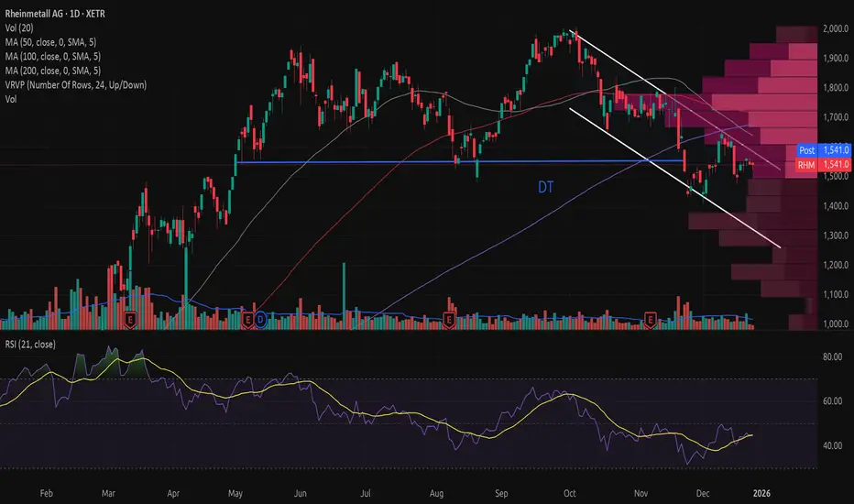
Task: Click the 1,400.0 price axis label
Action: (836, 206)
